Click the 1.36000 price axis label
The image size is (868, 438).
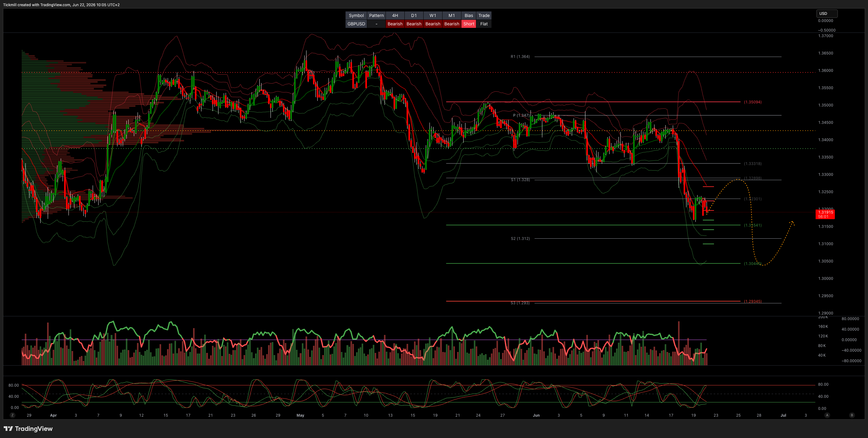825,71
